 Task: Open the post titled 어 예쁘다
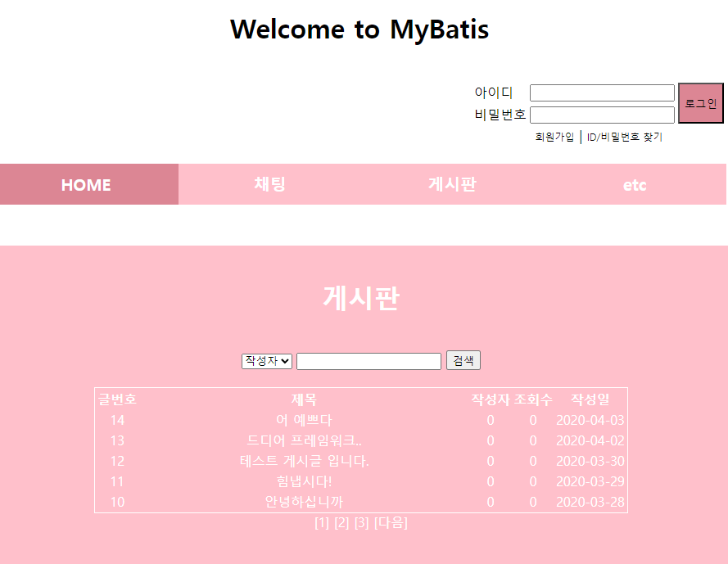point(304,420)
